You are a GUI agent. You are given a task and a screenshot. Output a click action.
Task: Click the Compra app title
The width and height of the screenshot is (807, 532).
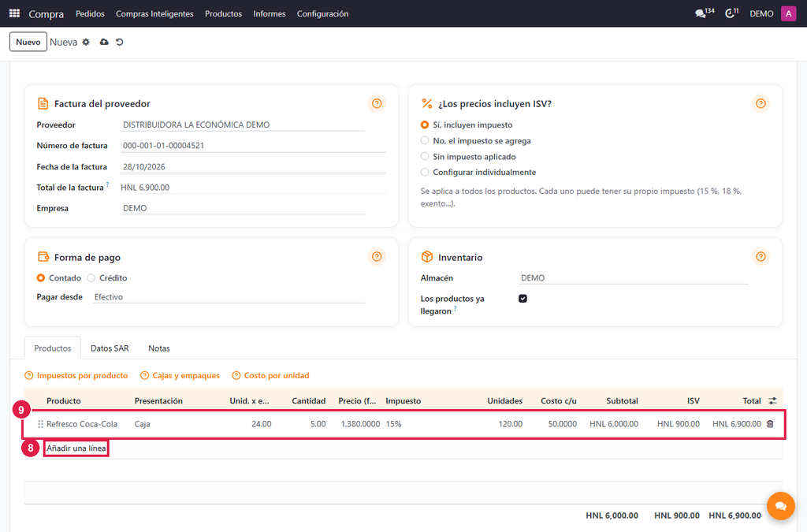pyautogui.click(x=46, y=14)
